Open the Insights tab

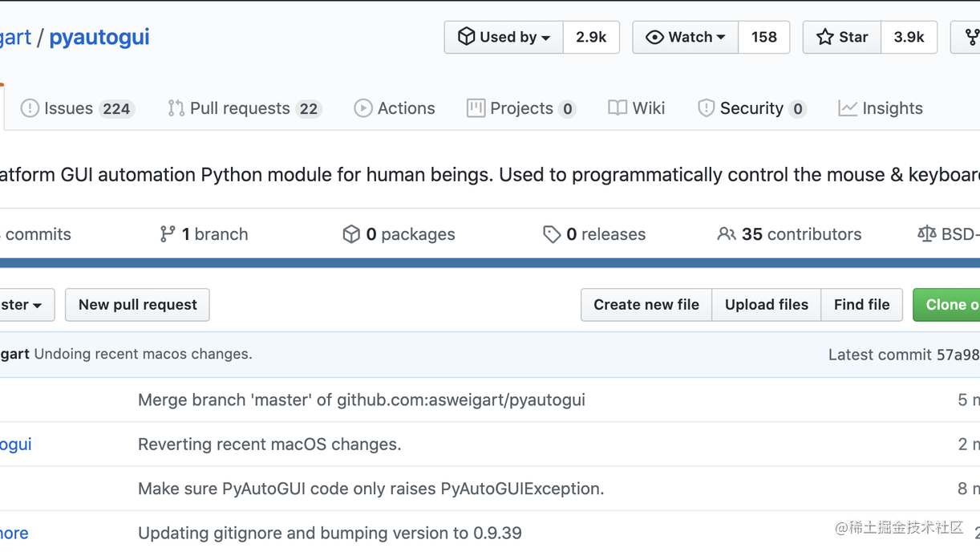pyautogui.click(x=893, y=108)
